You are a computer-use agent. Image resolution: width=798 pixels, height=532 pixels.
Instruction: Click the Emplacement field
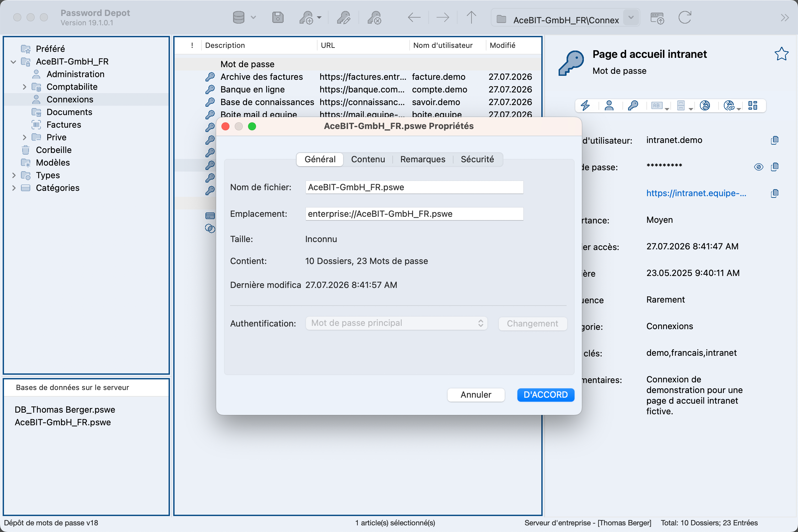(414, 214)
